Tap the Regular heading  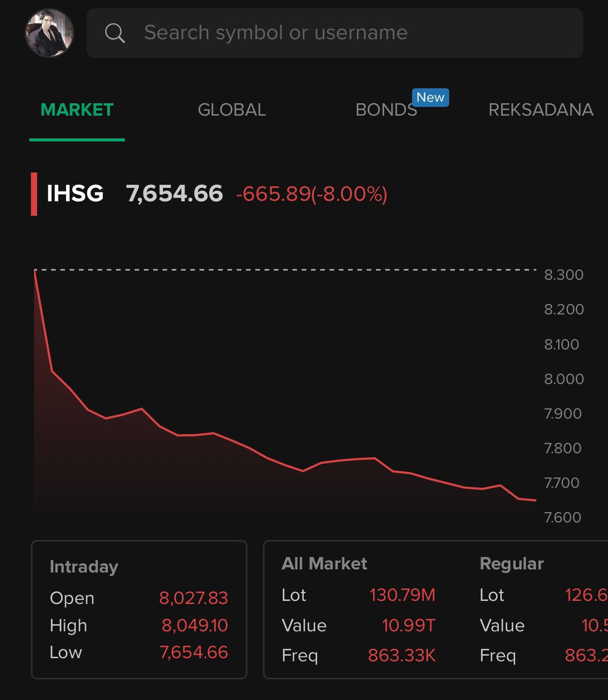pyautogui.click(x=511, y=563)
